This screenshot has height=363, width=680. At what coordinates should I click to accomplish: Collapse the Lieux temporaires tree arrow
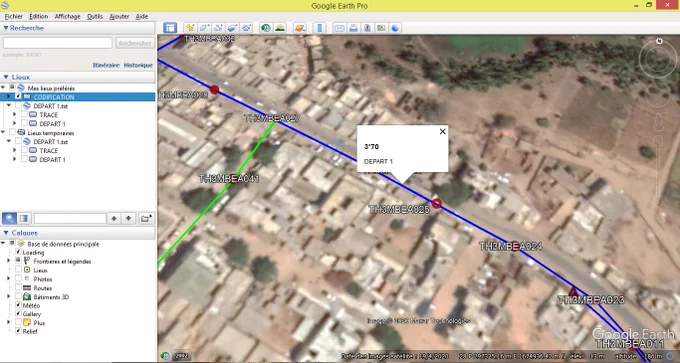(3, 133)
